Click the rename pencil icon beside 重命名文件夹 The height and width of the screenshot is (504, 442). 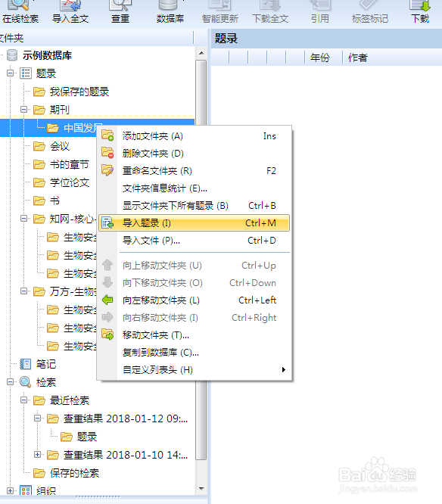click(x=107, y=170)
